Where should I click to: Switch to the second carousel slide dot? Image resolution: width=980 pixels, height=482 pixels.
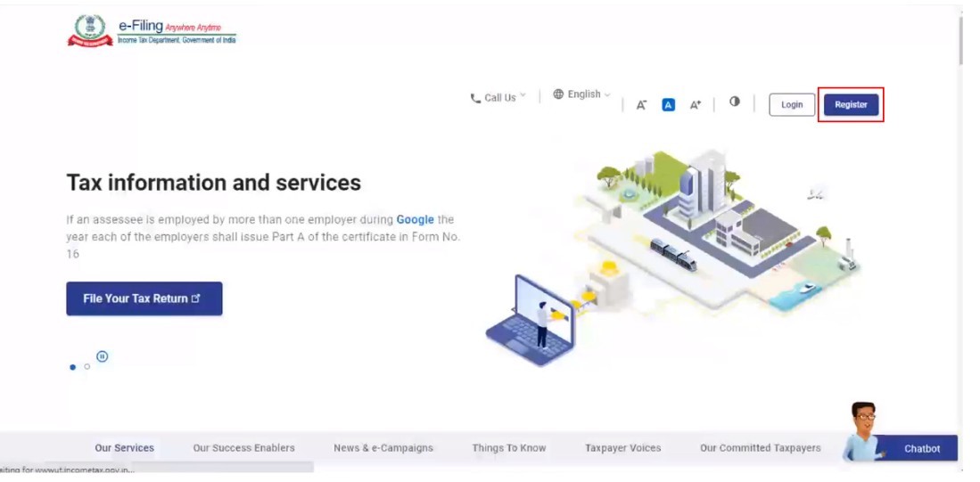[87, 367]
